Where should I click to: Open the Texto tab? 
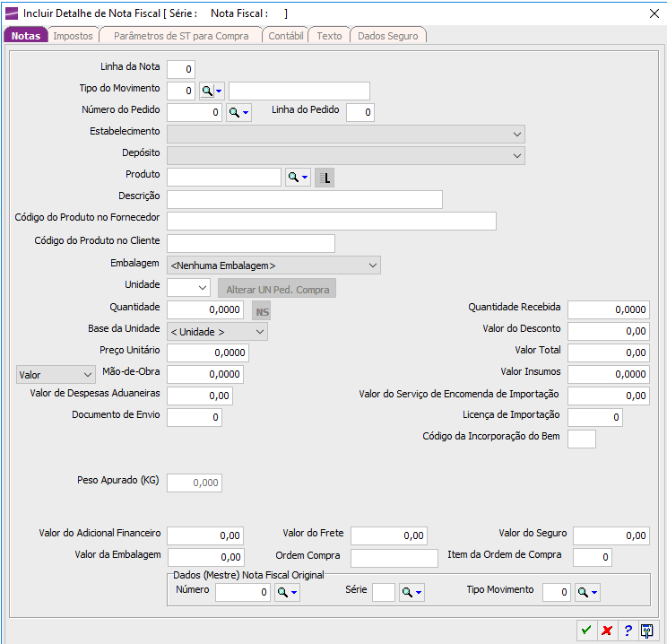point(329,36)
